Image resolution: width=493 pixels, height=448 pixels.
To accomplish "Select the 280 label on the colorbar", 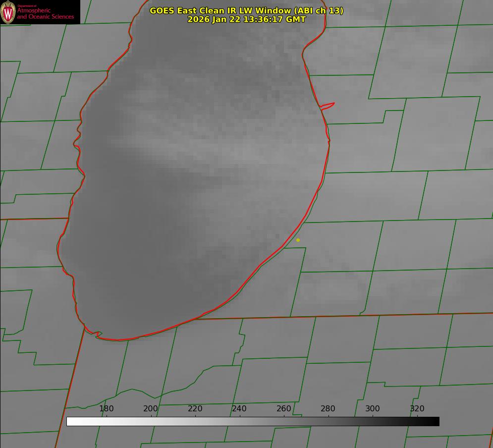I will tap(328, 409).
